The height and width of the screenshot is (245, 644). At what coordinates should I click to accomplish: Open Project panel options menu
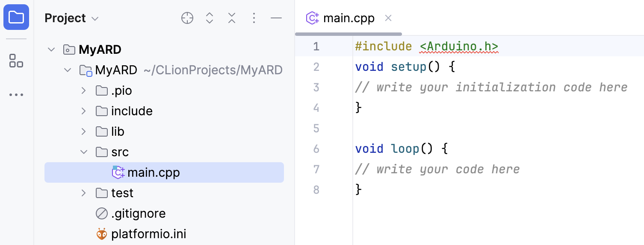[x=254, y=18]
